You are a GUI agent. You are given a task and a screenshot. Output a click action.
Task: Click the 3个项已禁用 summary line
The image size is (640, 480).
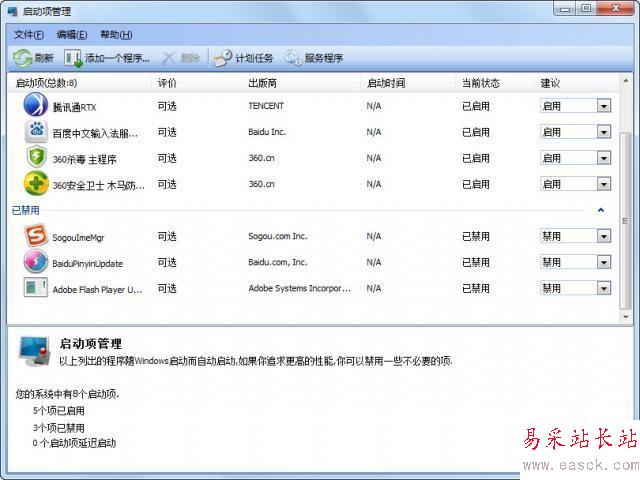tap(59, 428)
